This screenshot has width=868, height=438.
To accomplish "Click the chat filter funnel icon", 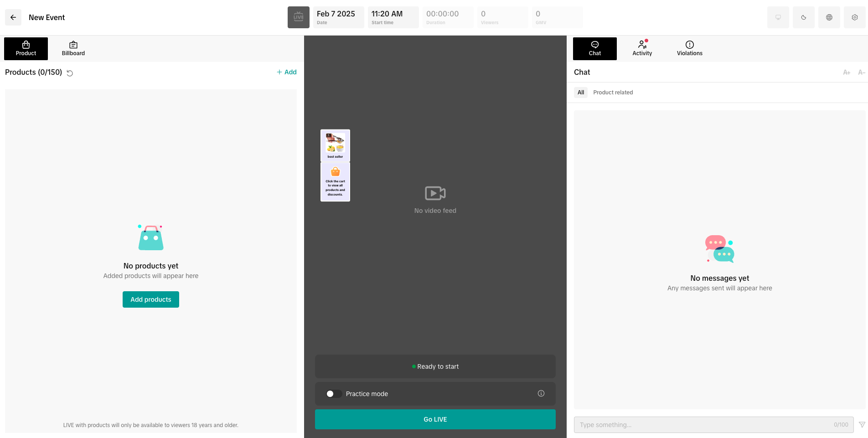I will (x=862, y=424).
